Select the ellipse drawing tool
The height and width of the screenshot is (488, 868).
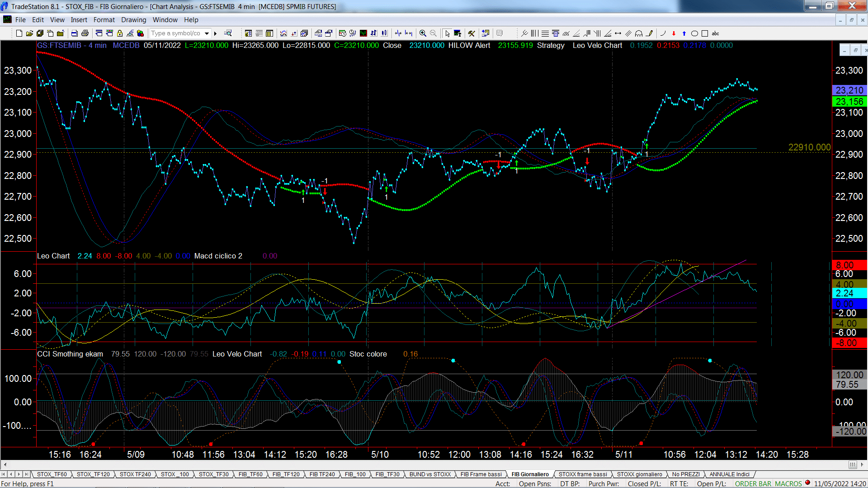coord(694,33)
